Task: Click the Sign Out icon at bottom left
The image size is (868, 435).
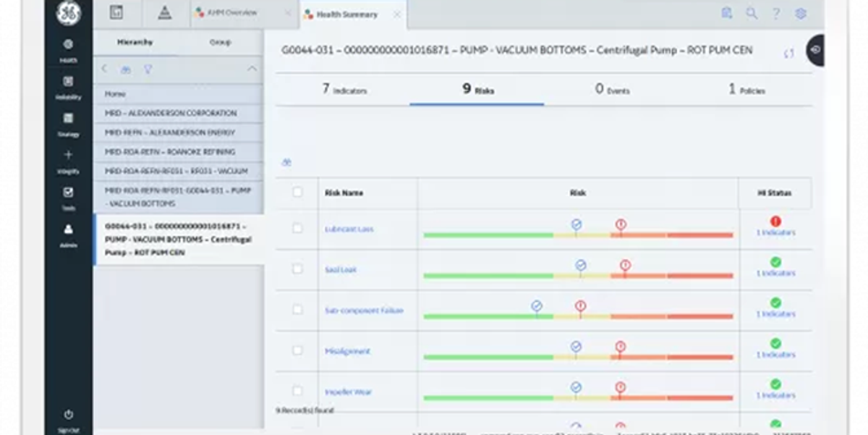Action: point(68,414)
